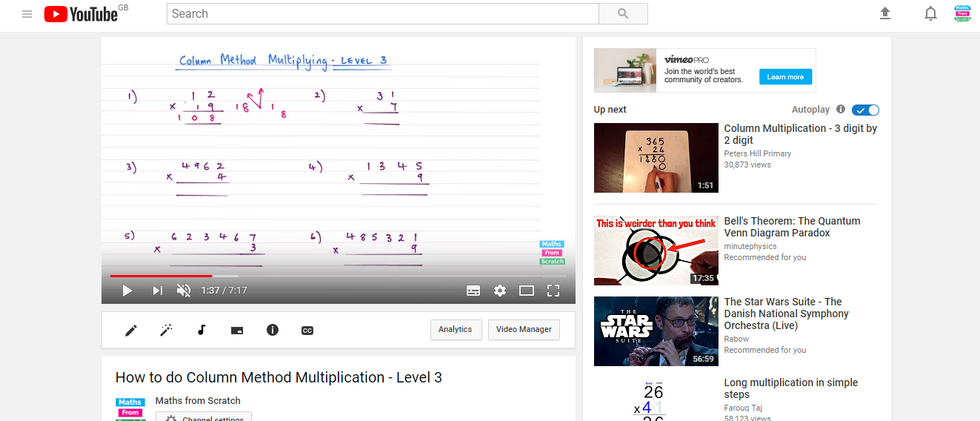Toggle subtitles in the player
Image resolution: width=980 pixels, height=421 pixels.
point(473,291)
